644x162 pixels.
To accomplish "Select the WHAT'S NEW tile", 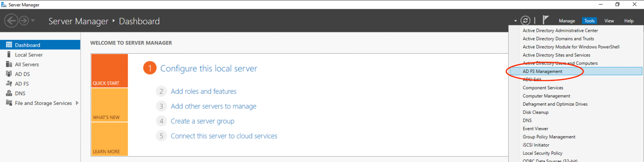I will click(x=110, y=105).
